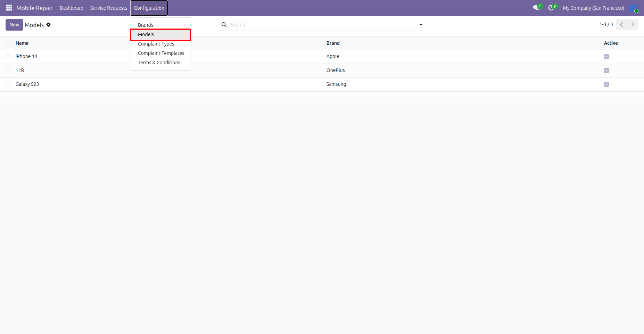
Task: Go to the previous page arrow
Action: (x=621, y=24)
